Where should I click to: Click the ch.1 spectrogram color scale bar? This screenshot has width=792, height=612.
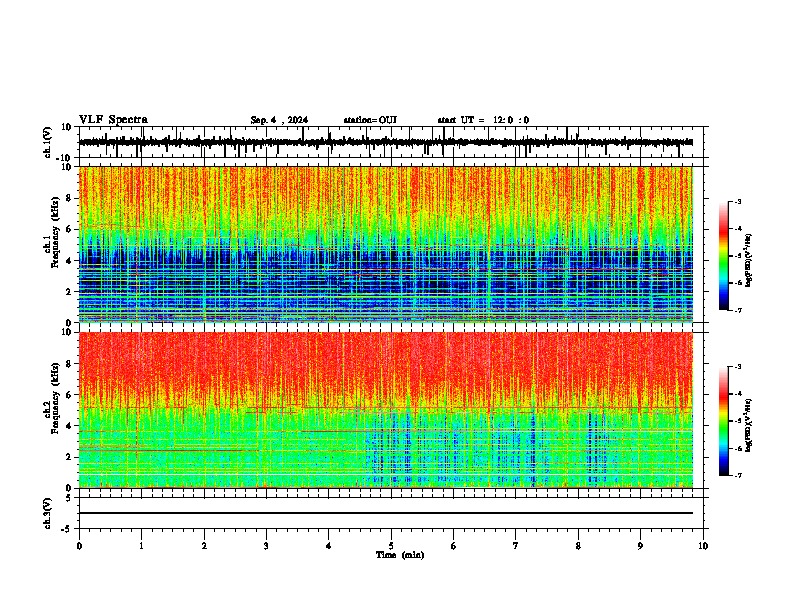coord(723,256)
